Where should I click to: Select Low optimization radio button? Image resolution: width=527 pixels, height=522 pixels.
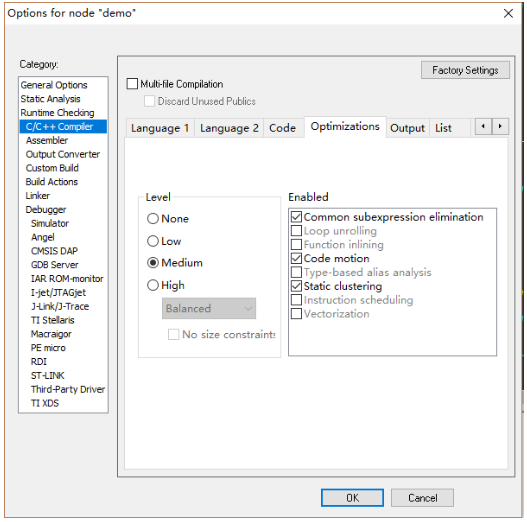153,241
